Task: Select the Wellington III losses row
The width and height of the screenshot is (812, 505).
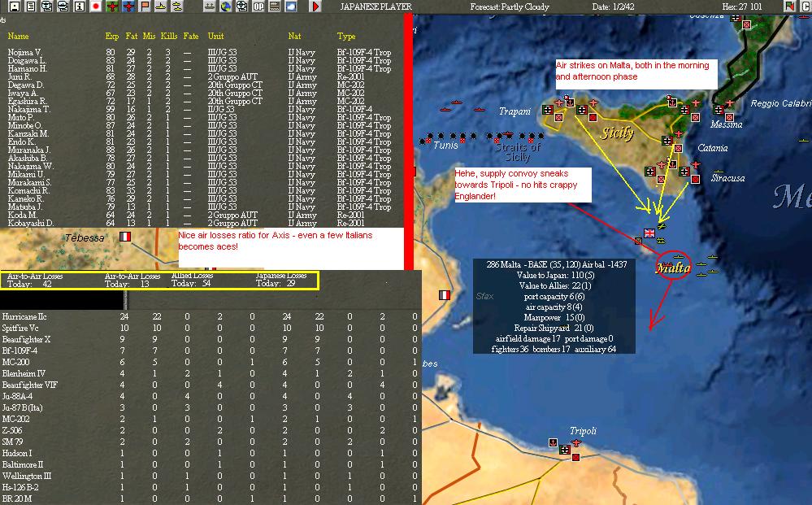Action: (x=210, y=476)
